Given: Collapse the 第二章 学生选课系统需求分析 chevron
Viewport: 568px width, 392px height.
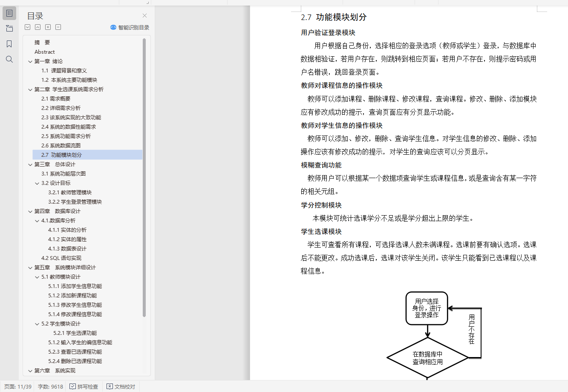Looking at the screenshot, I should click(30, 89).
